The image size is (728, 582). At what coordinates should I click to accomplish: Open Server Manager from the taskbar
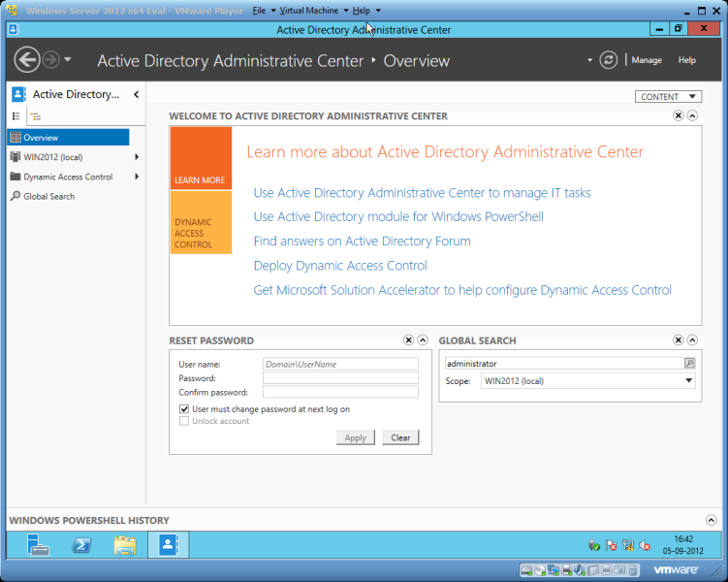coord(39,545)
